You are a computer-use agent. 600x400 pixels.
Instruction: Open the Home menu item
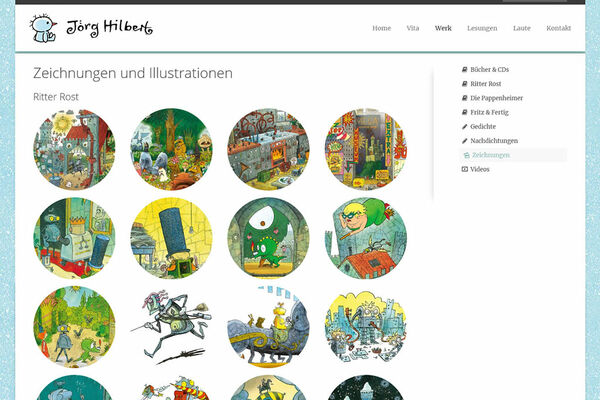pyautogui.click(x=382, y=28)
